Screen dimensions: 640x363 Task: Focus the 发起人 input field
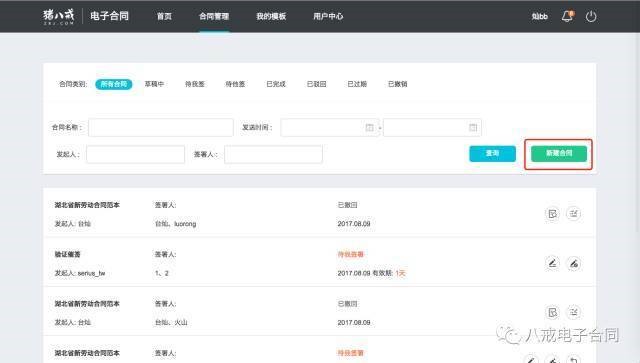point(136,154)
